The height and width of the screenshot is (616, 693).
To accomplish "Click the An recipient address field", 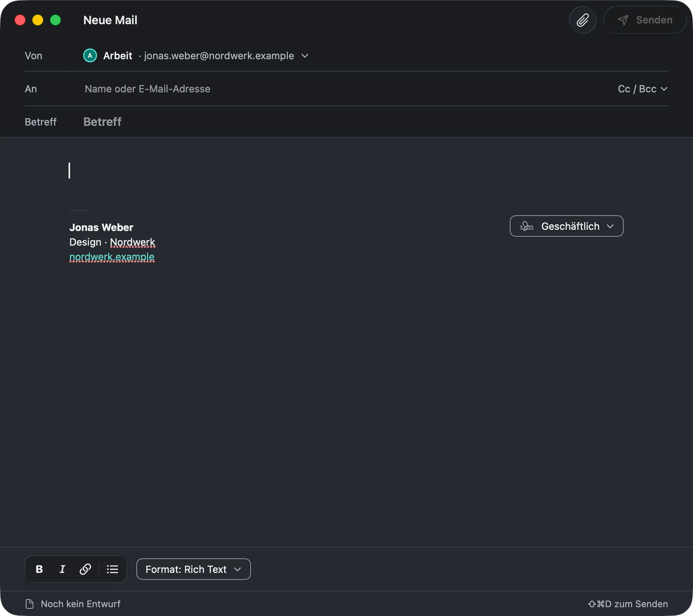I will click(346, 89).
